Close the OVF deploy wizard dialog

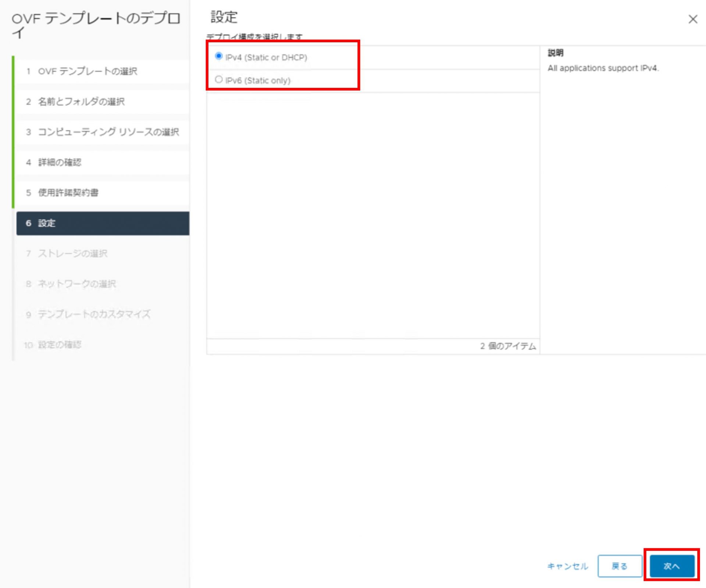pos(692,19)
